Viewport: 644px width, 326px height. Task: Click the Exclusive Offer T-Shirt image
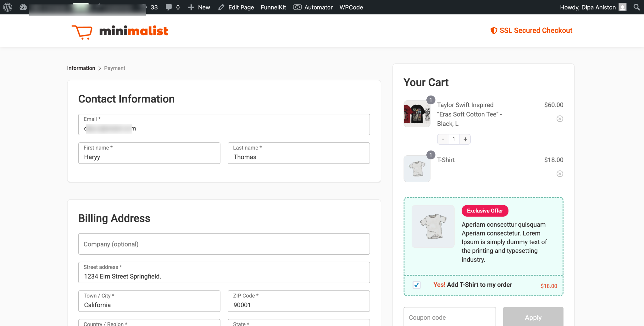coord(433,226)
